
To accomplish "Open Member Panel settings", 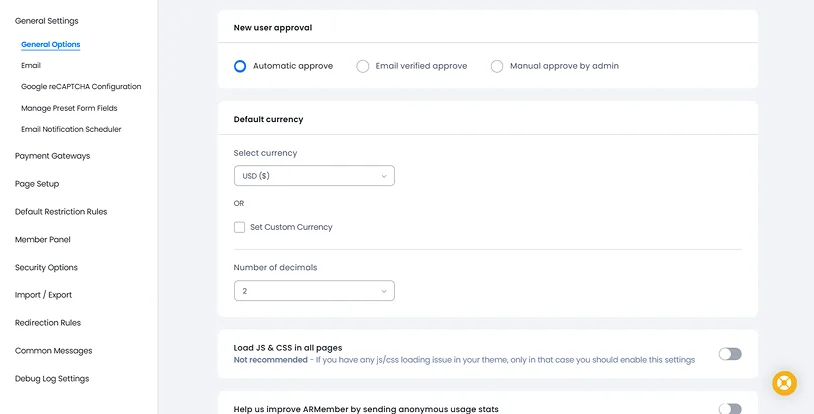I will pyautogui.click(x=43, y=239).
